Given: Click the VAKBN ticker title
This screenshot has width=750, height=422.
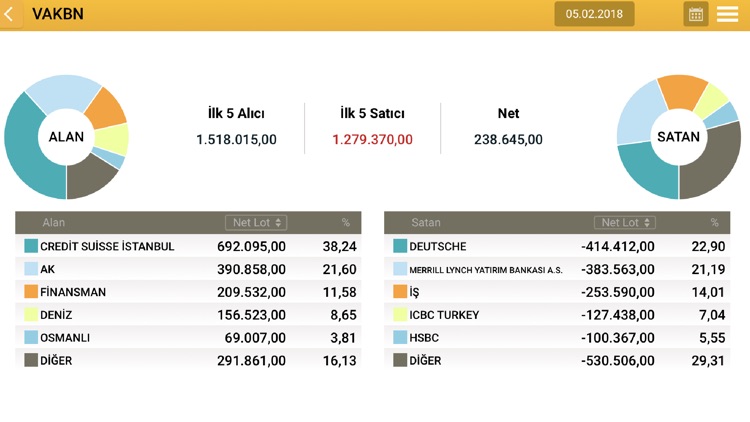Looking at the screenshot, I should 58,14.
